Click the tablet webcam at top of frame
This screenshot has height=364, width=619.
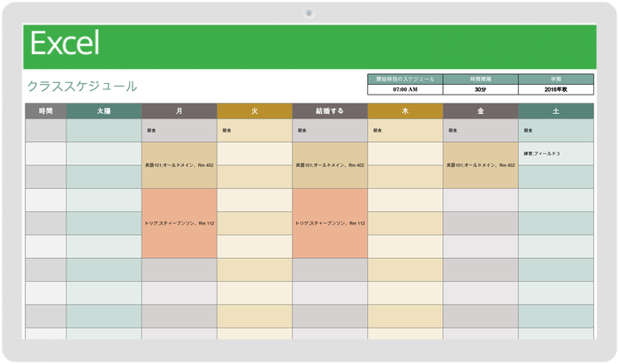309,13
